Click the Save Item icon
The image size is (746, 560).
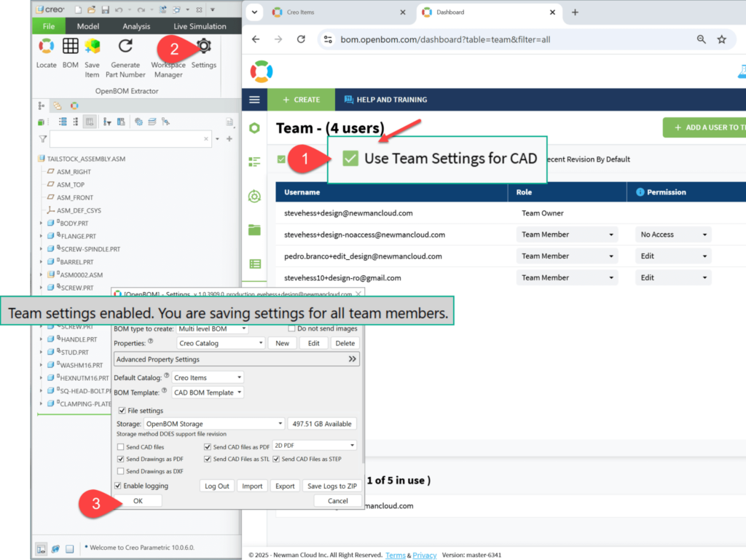click(x=93, y=46)
